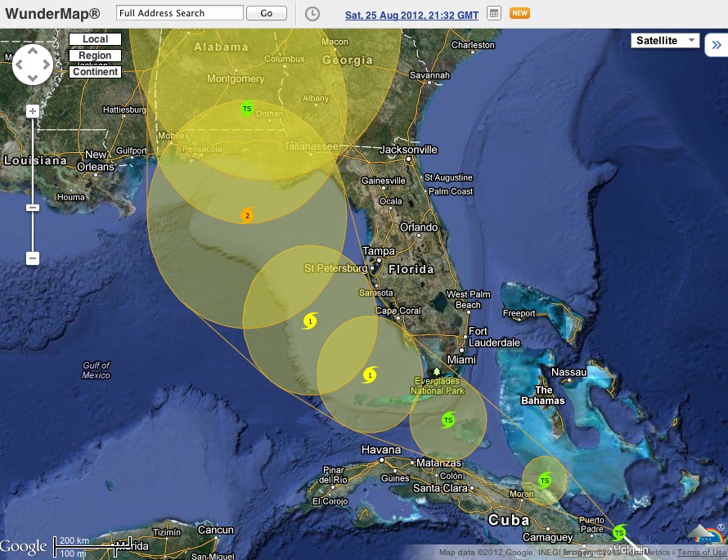The width and height of the screenshot is (728, 560).
Task: Open the clock time control icon
Action: click(x=312, y=14)
